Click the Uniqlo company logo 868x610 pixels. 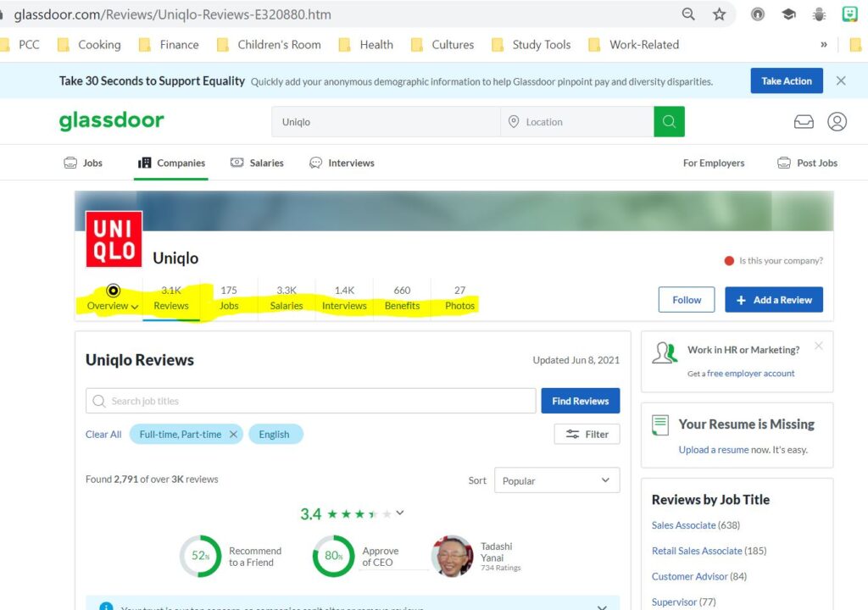[114, 239]
